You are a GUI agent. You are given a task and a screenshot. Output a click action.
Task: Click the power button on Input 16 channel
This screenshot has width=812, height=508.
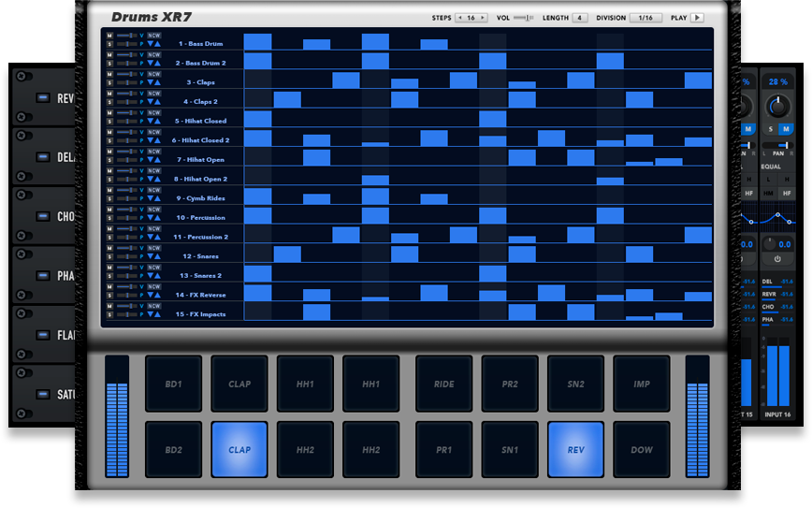click(x=777, y=258)
